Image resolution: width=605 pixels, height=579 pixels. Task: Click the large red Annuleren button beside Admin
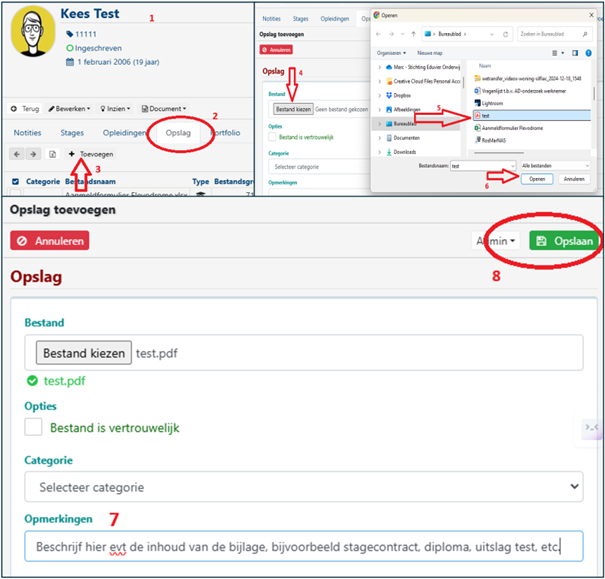click(x=50, y=241)
